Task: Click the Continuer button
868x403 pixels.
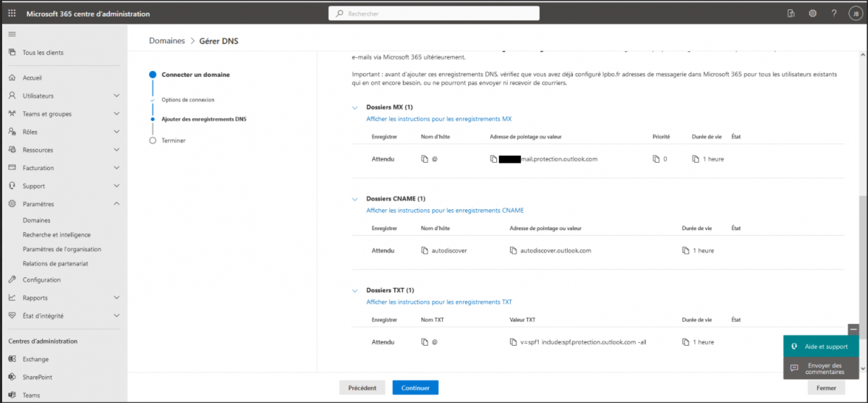Action: 415,388
